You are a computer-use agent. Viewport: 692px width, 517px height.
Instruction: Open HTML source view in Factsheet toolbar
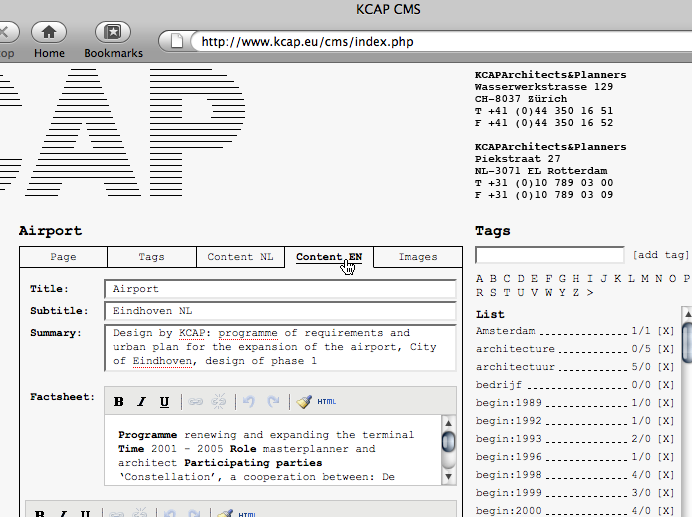327,402
